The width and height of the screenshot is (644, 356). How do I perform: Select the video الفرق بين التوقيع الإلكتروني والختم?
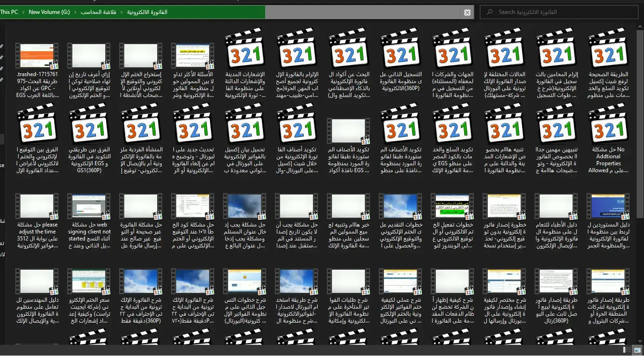pos(38,139)
